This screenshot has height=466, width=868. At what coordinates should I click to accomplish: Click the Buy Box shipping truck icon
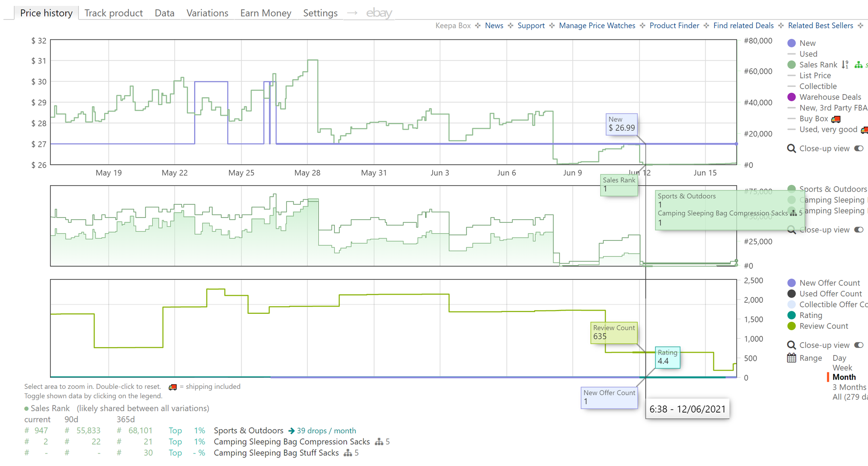(x=836, y=119)
